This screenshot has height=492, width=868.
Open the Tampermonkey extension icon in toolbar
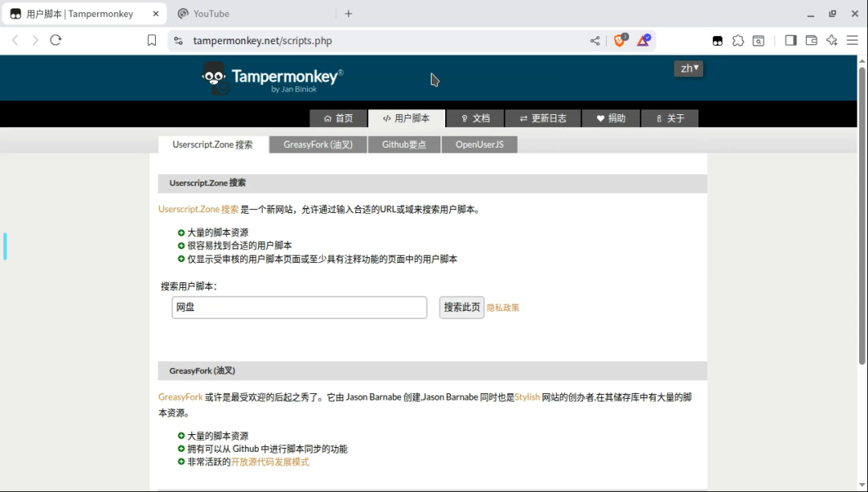pos(718,40)
